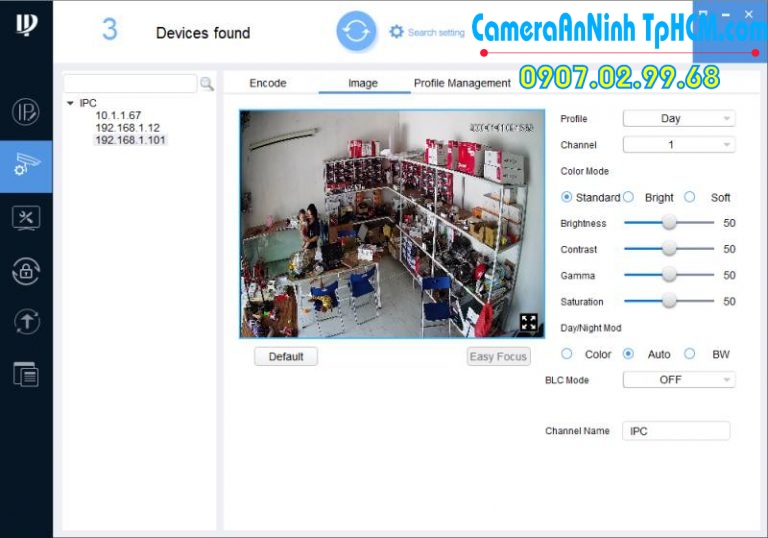Switch to the Image tab
The width and height of the screenshot is (768, 538).
tap(363, 83)
